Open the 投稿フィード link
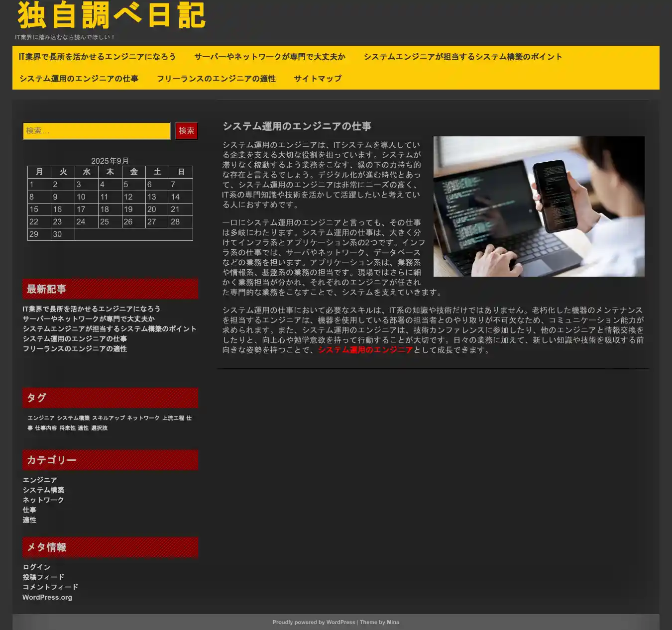This screenshot has height=630, width=672. click(43, 577)
